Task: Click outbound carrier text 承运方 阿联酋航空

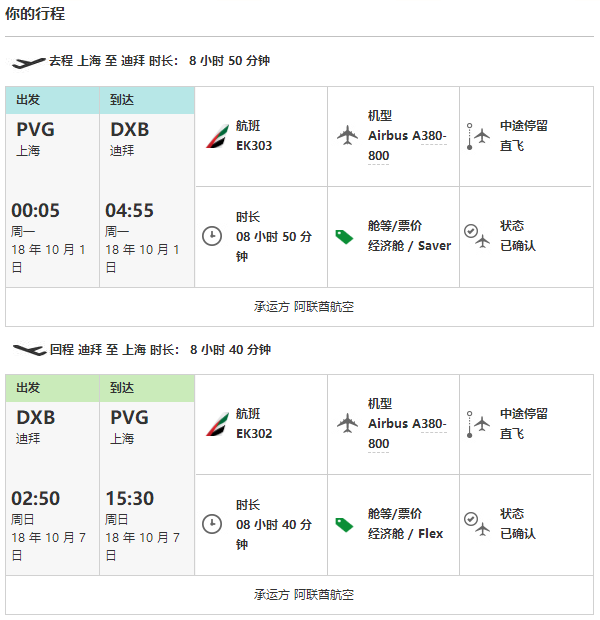Action: click(x=303, y=307)
